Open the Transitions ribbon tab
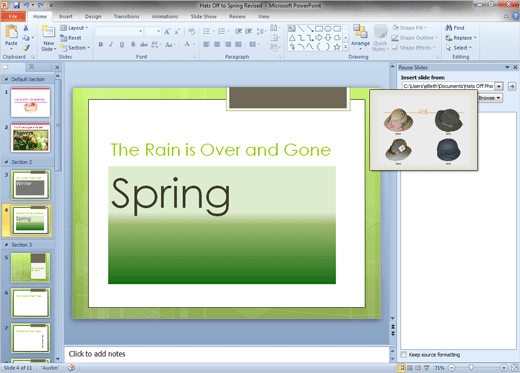Image resolution: width=520 pixels, height=373 pixels. point(126,16)
